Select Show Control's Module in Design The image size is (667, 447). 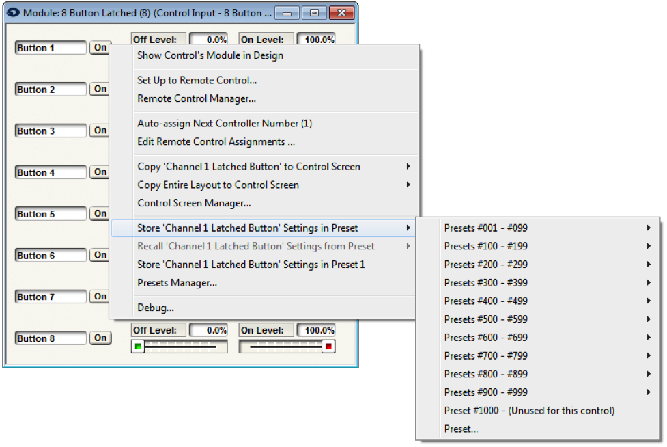pos(264,56)
